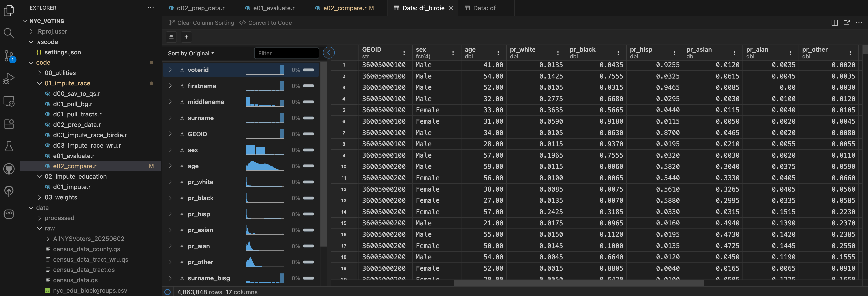Open the Sort by Original dropdown
Viewport: 868px width, 296px height.
(191, 53)
